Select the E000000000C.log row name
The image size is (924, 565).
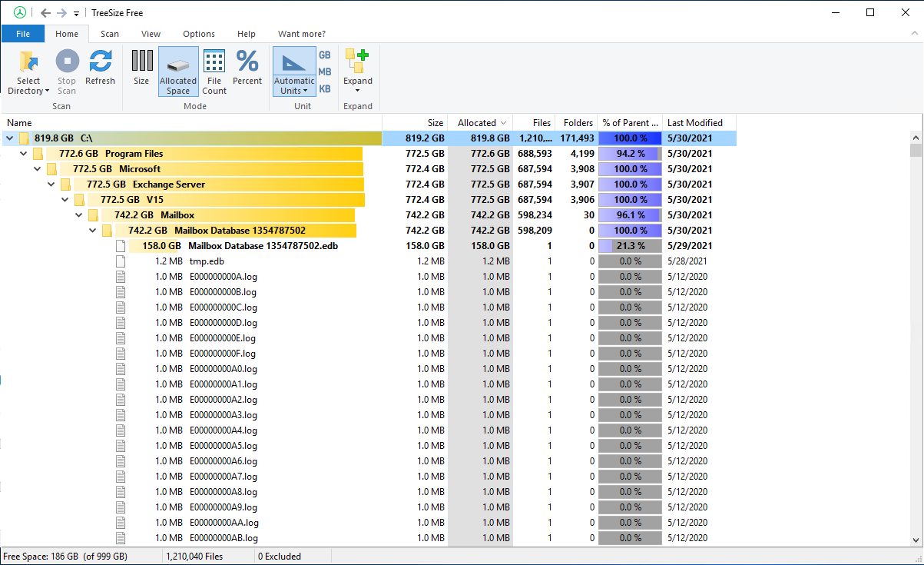pos(224,307)
